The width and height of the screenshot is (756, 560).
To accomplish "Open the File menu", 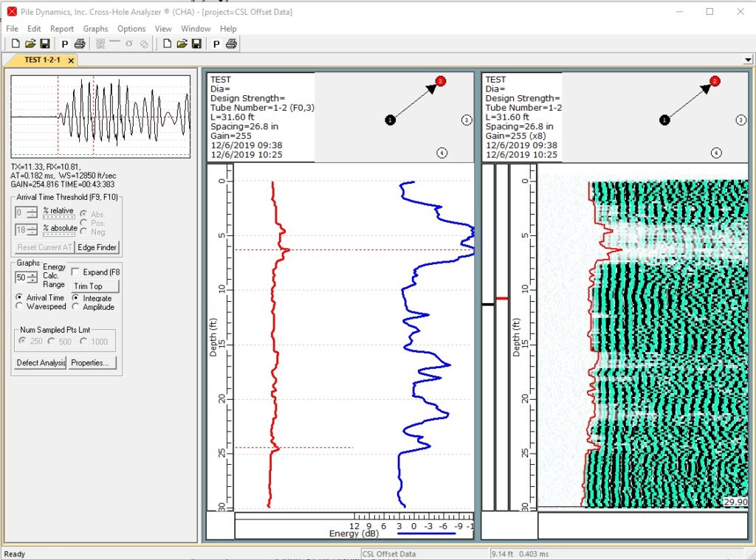I will tap(12, 29).
